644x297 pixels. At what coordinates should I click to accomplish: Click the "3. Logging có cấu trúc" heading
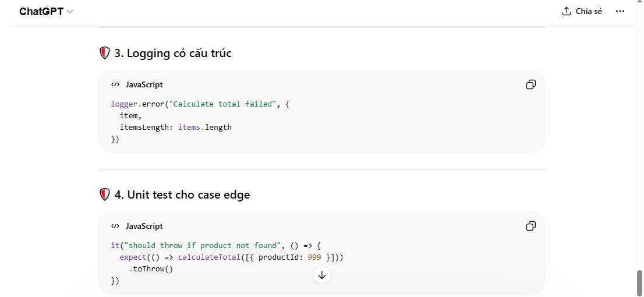tap(173, 53)
